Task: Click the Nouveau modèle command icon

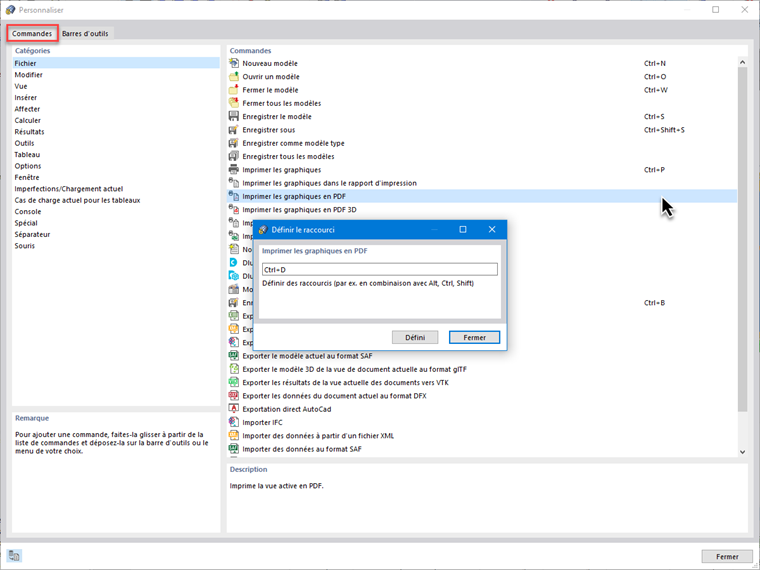Action: pos(234,63)
